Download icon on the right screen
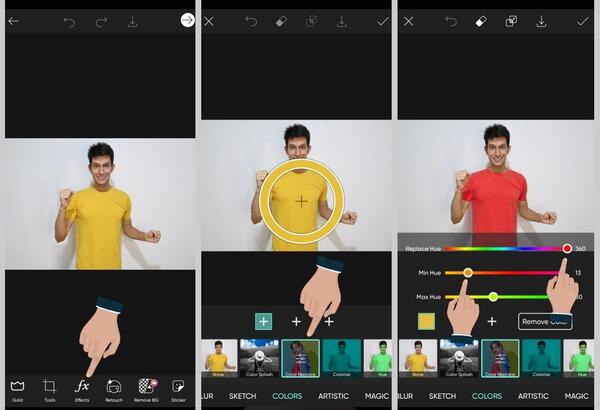 click(x=541, y=21)
